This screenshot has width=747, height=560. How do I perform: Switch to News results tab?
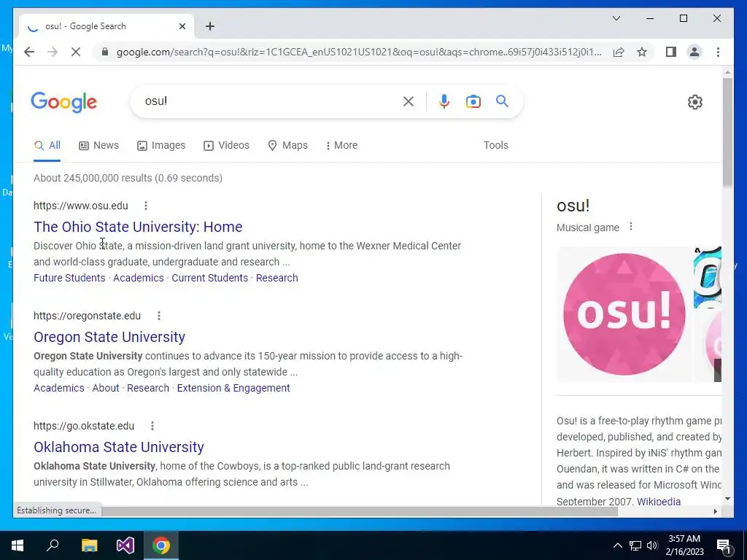(98, 145)
